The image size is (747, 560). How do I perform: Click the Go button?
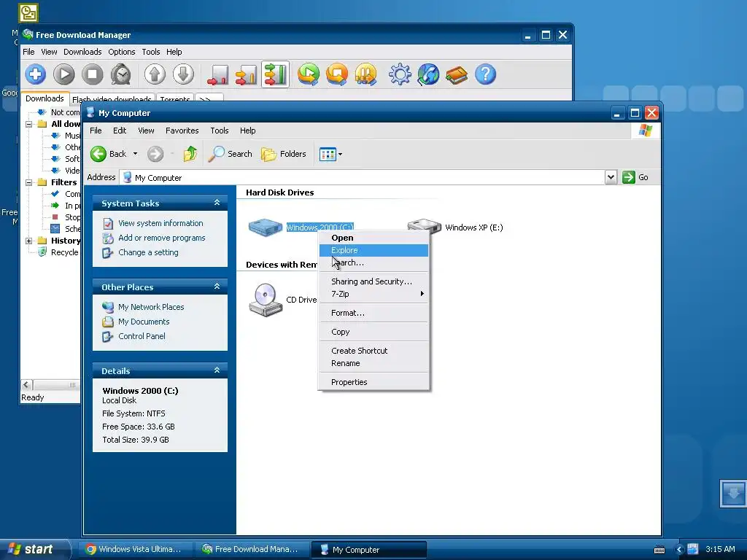[635, 177]
